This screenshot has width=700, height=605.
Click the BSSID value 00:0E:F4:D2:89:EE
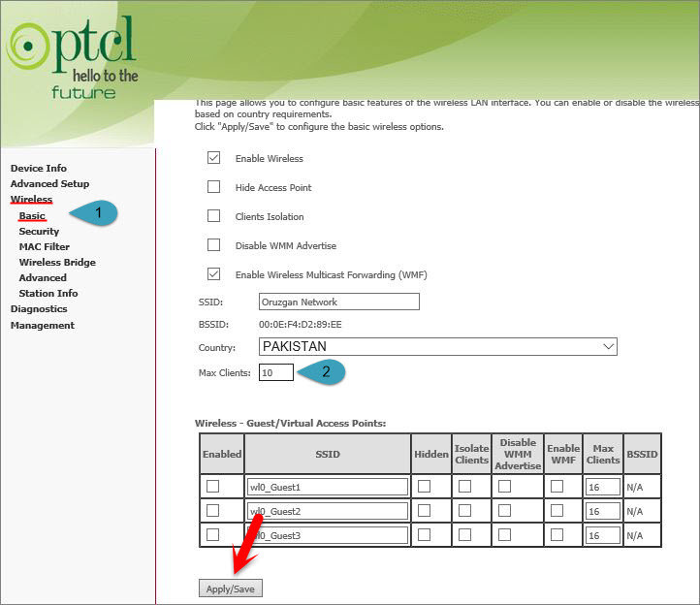tap(301, 325)
